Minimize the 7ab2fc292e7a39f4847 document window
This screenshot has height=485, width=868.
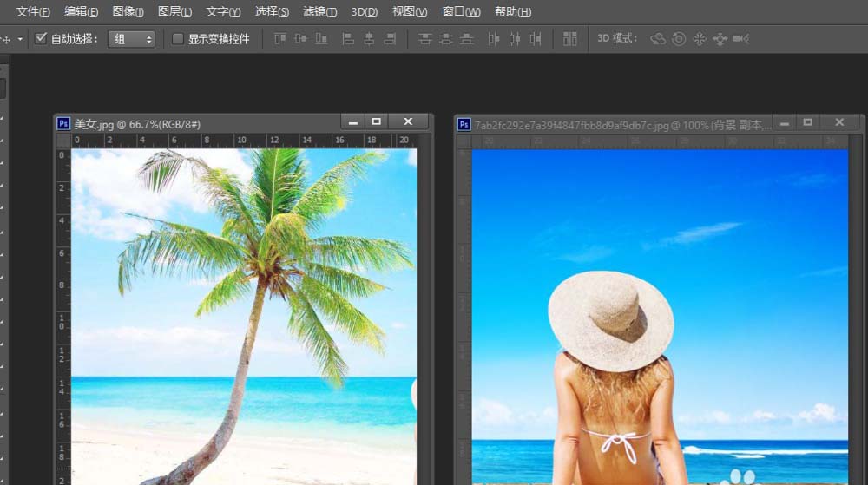pos(785,123)
